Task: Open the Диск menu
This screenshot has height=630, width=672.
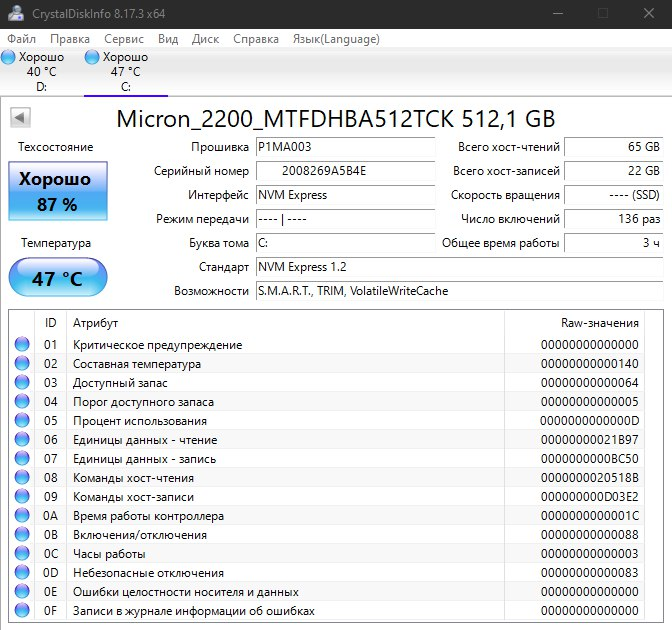Action: click(x=205, y=39)
